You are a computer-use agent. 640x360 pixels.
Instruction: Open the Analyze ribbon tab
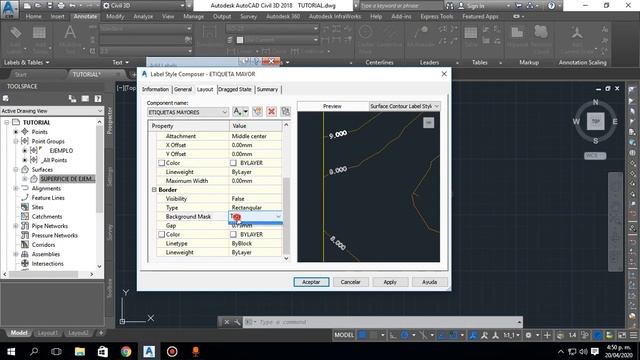143,17
